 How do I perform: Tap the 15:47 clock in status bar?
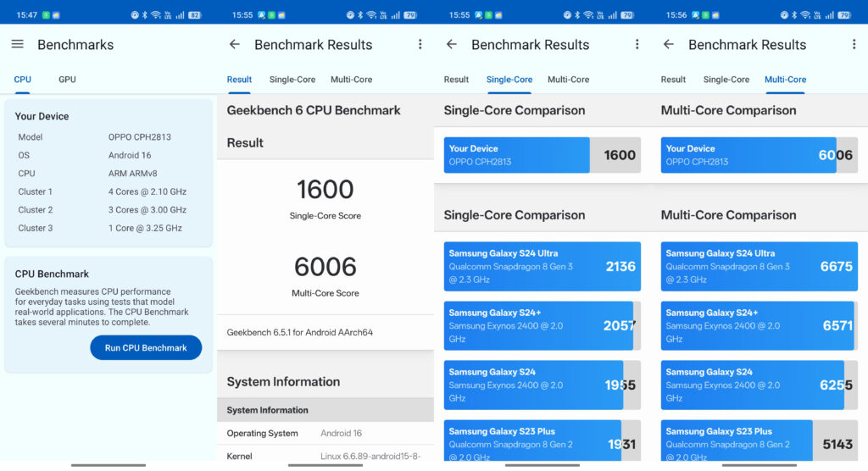coord(26,15)
